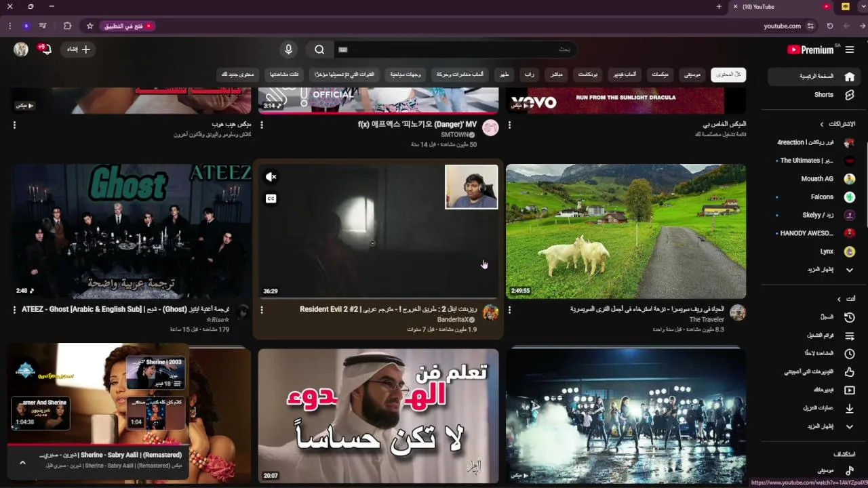Screen dimensions: 868x488
Task: Open The Traveler channel avatar
Action: pyautogui.click(x=738, y=312)
